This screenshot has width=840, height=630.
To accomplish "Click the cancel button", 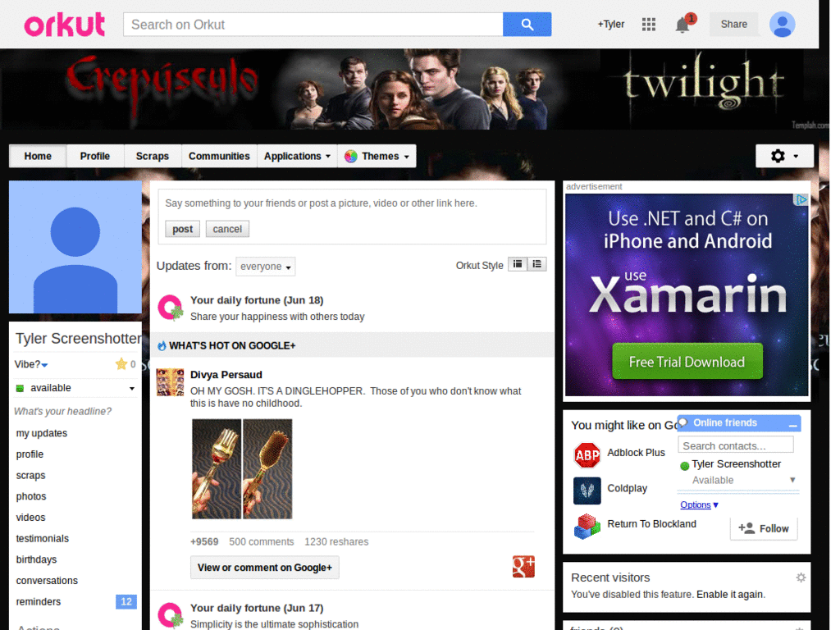I will tap(227, 229).
